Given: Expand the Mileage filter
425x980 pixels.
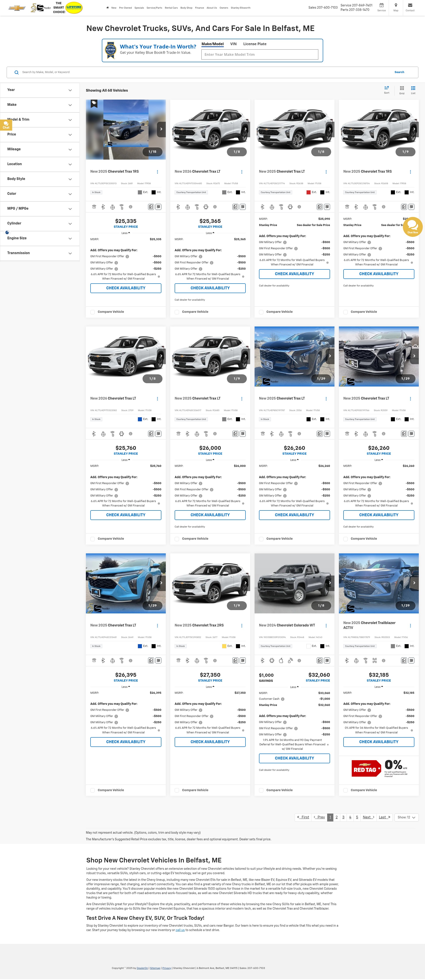Looking at the screenshot, I should (40, 149).
